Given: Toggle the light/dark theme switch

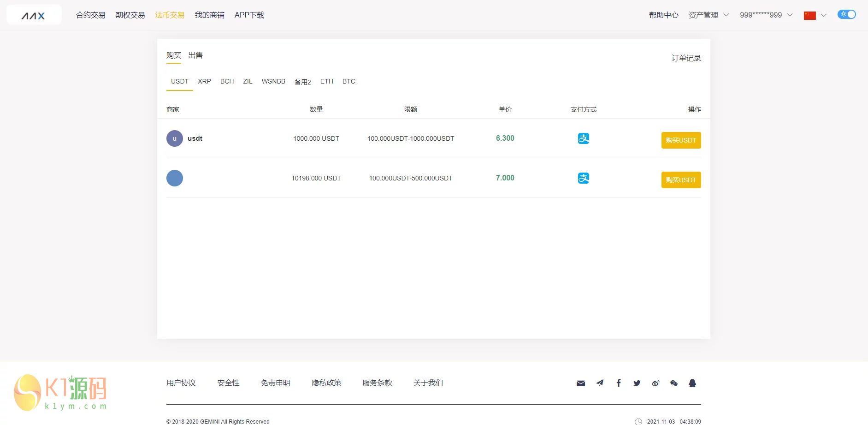Looking at the screenshot, I should click(x=846, y=14).
